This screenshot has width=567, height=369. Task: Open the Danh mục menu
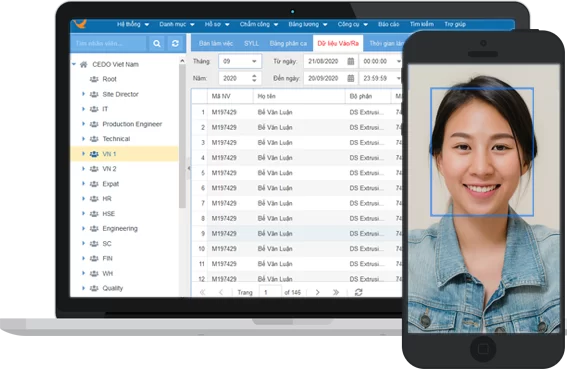(x=177, y=24)
